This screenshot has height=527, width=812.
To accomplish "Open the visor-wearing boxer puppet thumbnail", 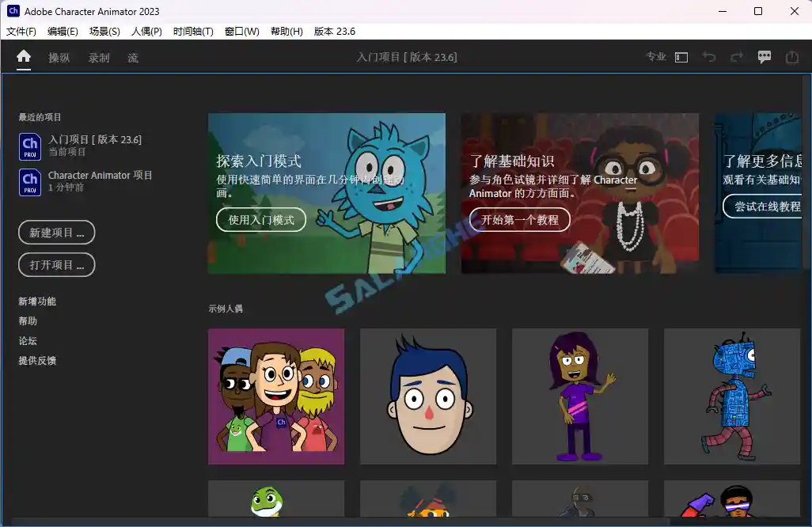I will pos(732,499).
